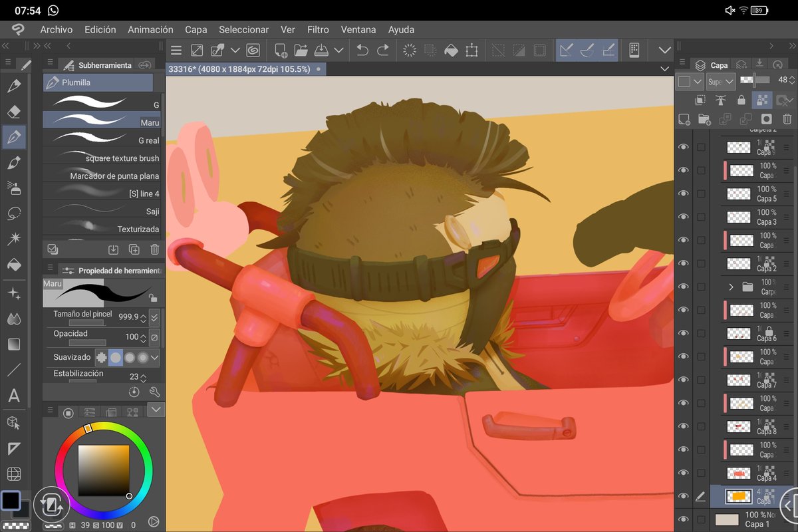Expand the color wheel panel chevron
The width and height of the screenshot is (798, 532).
(156, 410)
